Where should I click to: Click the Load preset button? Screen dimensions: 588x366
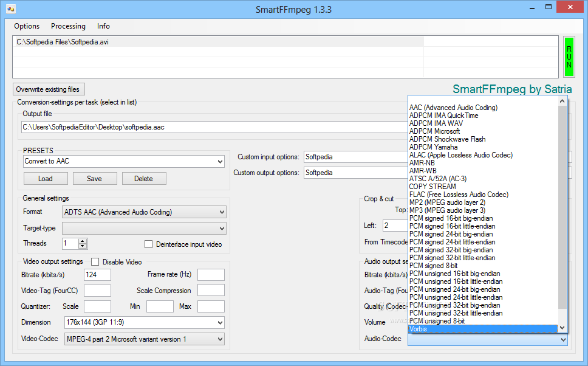[x=46, y=179]
